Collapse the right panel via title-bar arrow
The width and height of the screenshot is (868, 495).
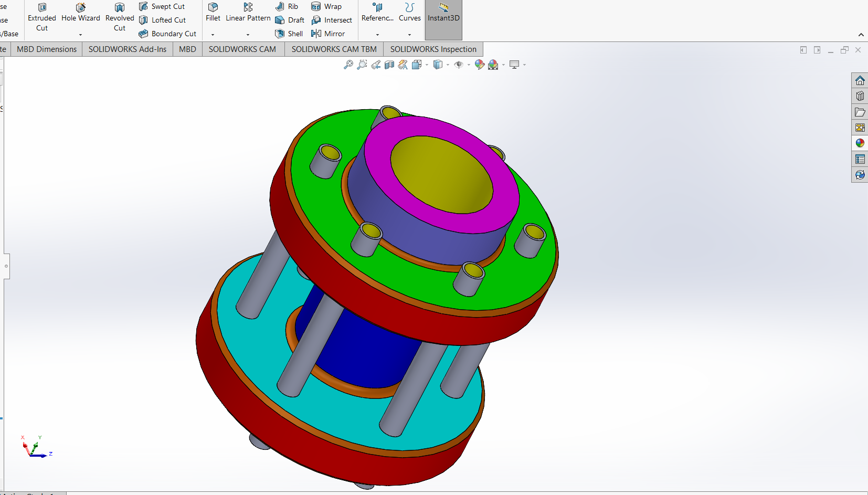coord(817,50)
